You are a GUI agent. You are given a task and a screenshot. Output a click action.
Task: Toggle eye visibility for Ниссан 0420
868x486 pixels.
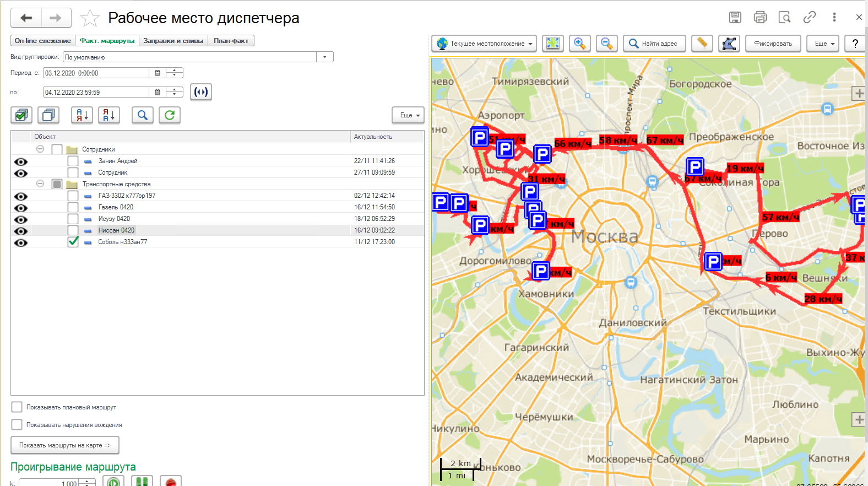point(21,231)
